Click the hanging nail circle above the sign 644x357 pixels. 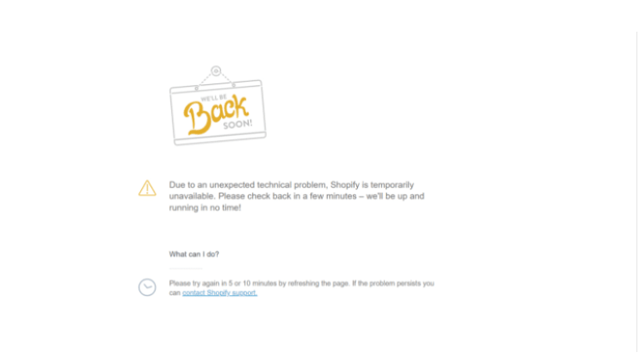[x=216, y=71]
